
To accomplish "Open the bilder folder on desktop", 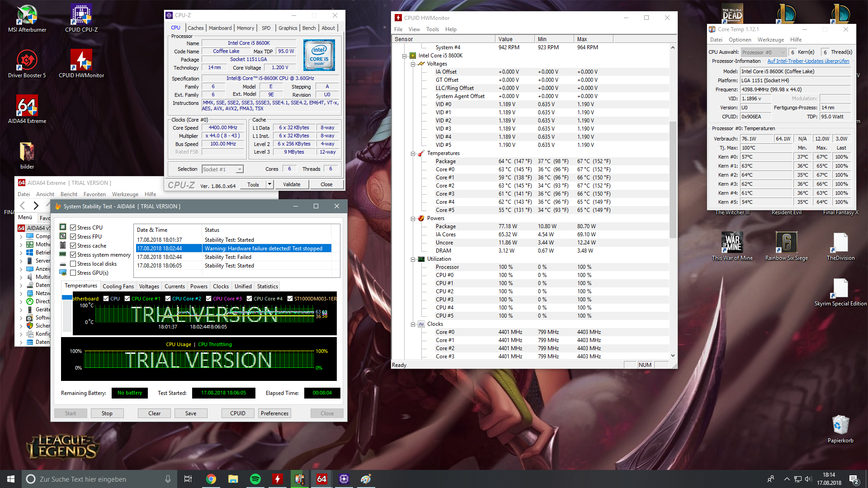I will point(27,155).
